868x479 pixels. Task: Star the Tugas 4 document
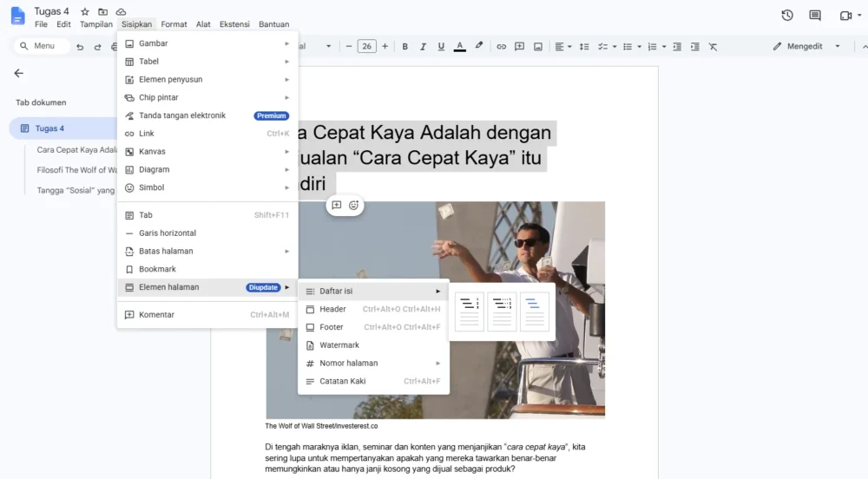(85, 11)
